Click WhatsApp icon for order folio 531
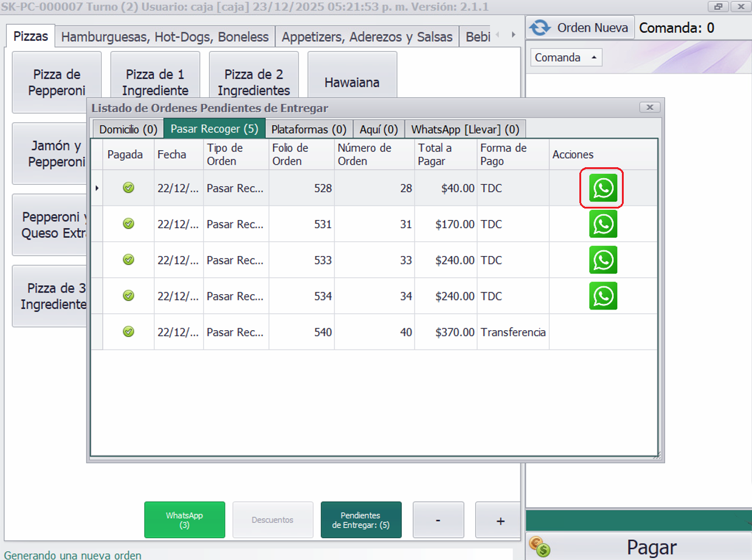Viewport: 752px width, 560px height. pos(603,224)
